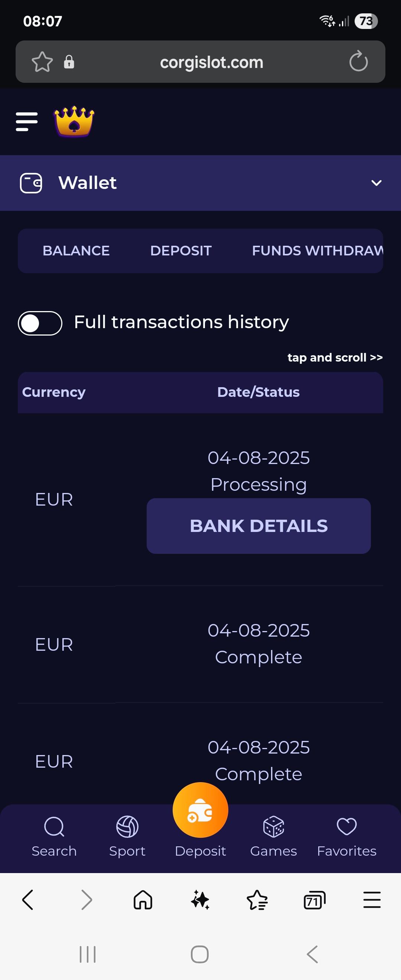Reload the page in address bar
The image size is (401, 980).
(x=358, y=62)
